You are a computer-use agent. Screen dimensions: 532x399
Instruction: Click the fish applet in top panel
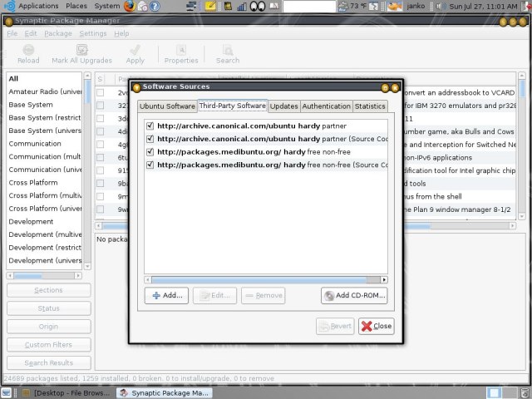(x=395, y=6)
